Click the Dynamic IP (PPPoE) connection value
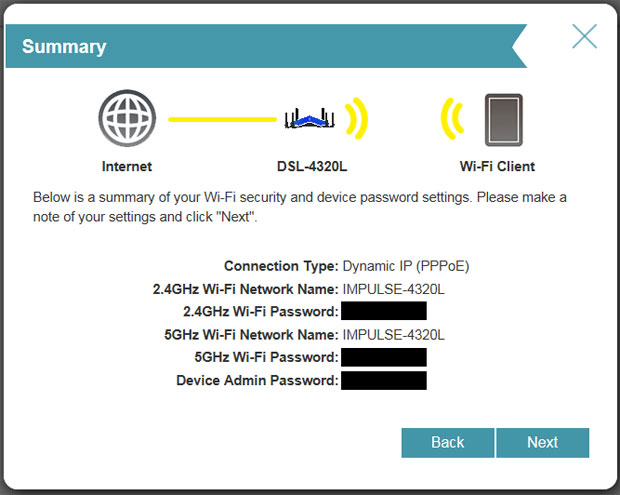The height and width of the screenshot is (495, 620). click(x=406, y=266)
